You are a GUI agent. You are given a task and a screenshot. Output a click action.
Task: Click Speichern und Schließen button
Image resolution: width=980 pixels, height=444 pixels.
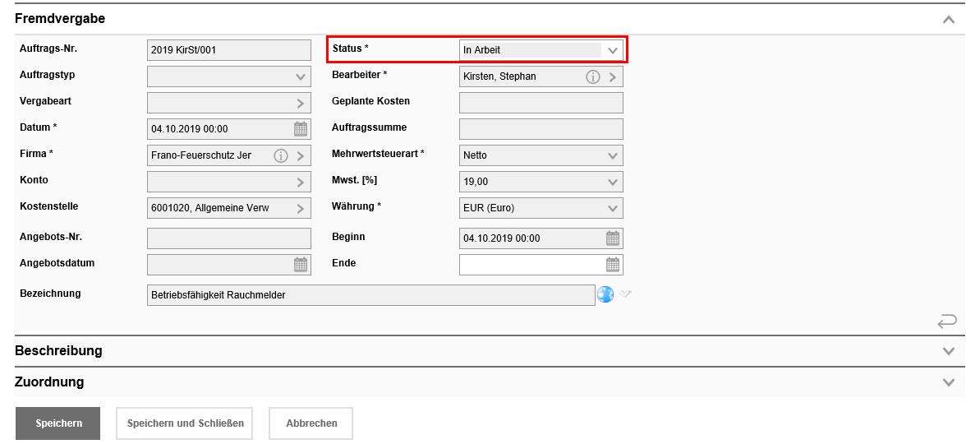point(185,423)
